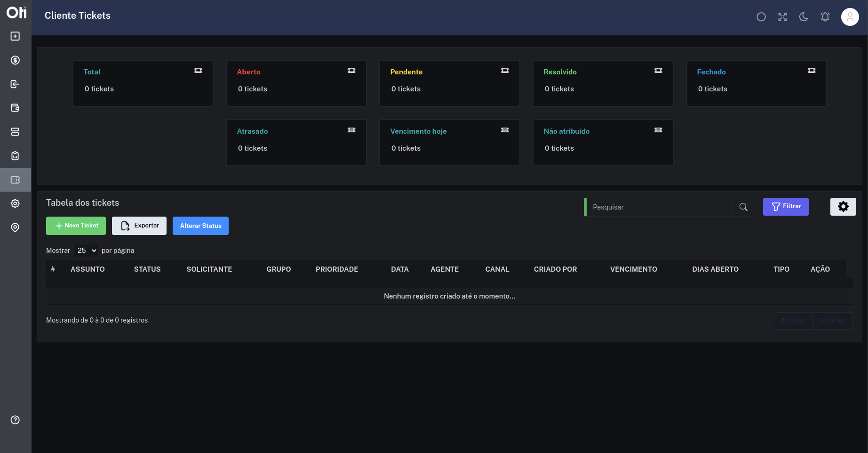868x453 pixels.
Task: Open the clipboard report sidebar icon
Action: (15, 156)
